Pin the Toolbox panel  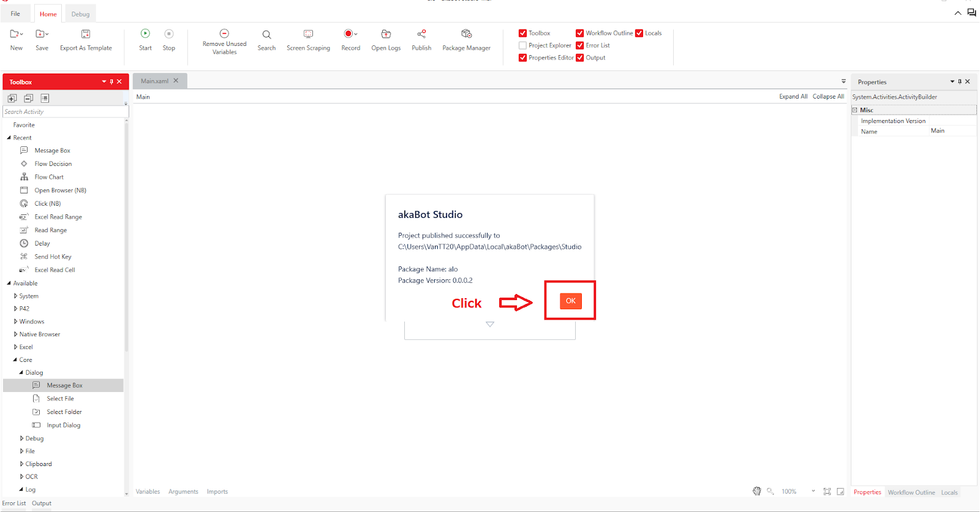tap(111, 81)
